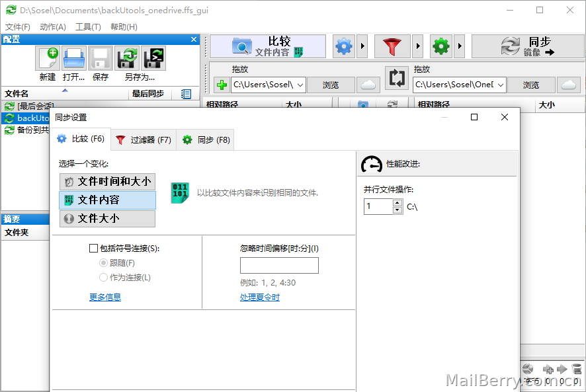Click left 浏览 browse button
The height and width of the screenshot is (392, 586).
coord(331,85)
